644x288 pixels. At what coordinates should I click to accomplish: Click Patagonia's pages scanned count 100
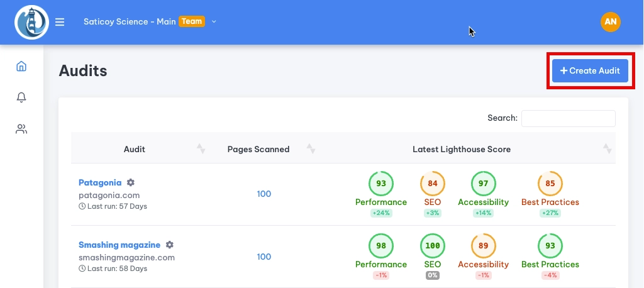click(264, 194)
